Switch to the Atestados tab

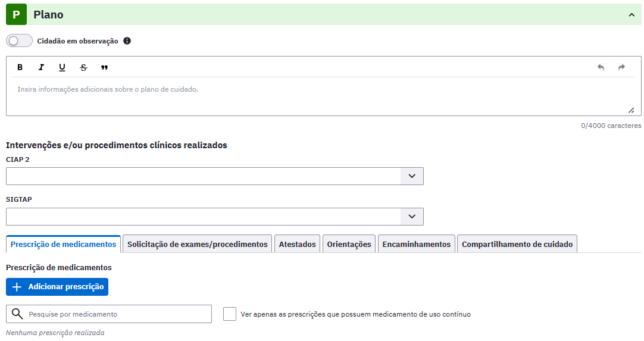298,244
